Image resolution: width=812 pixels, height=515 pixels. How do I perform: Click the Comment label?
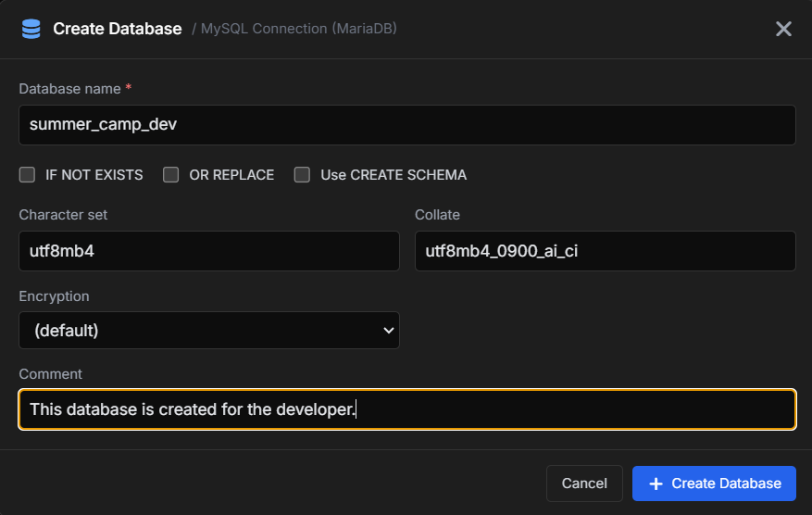(x=51, y=373)
